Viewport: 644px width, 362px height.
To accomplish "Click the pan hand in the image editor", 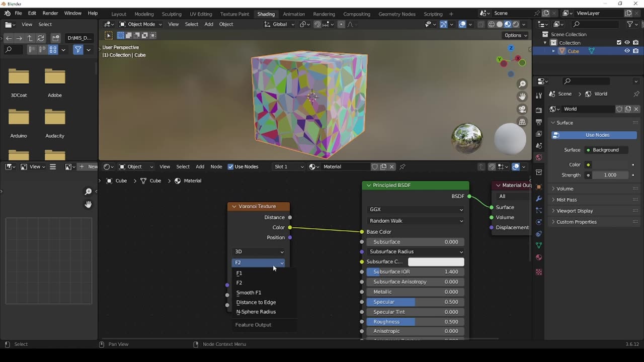I will pos(89,205).
